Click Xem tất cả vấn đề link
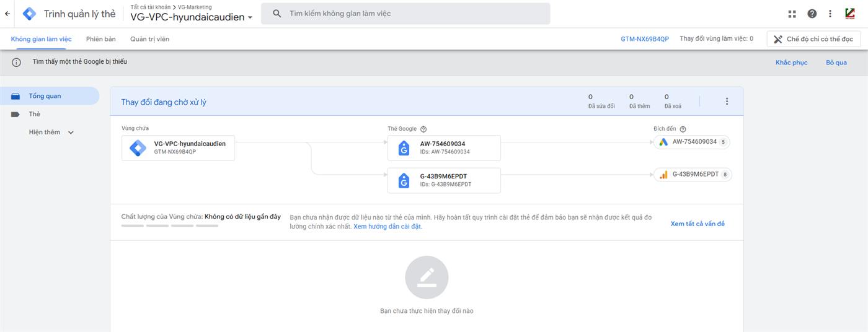 pyautogui.click(x=697, y=224)
